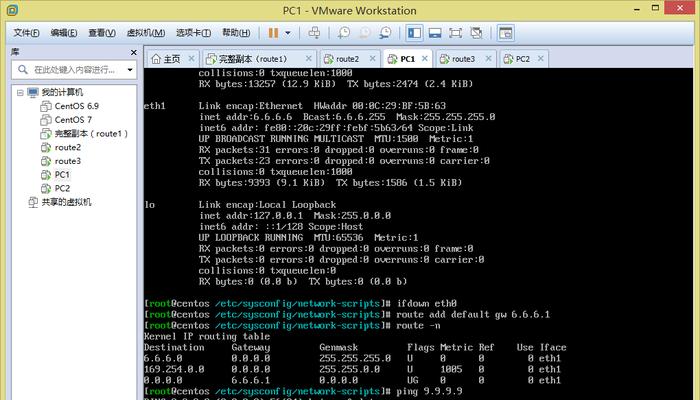
Task: Close the 完整副本 (route1) tab
Action: point(308,58)
